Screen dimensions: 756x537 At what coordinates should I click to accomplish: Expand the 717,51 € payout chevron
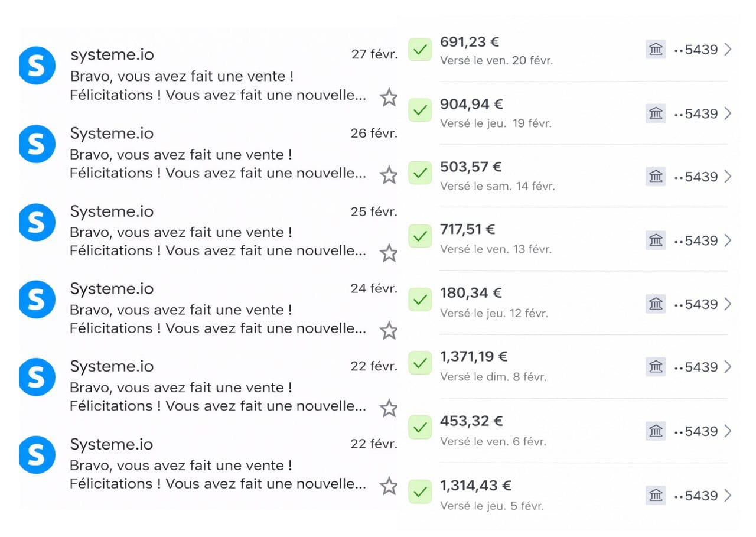pos(728,240)
